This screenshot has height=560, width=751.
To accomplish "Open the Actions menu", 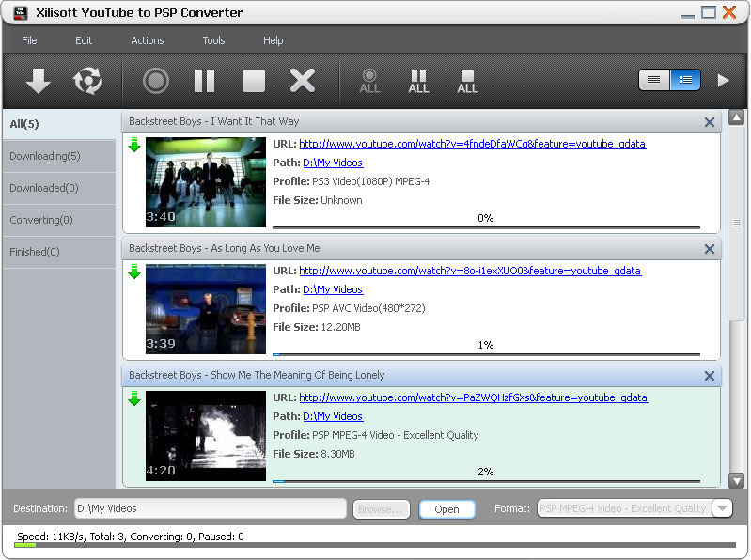I will tap(148, 40).
